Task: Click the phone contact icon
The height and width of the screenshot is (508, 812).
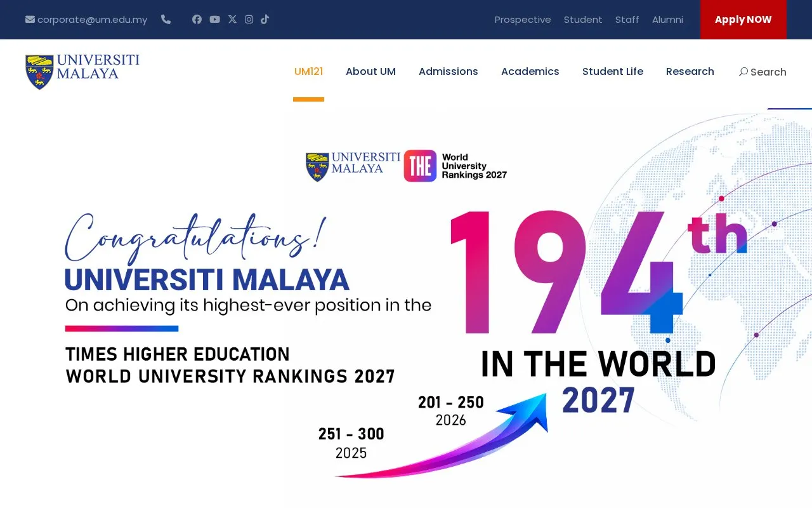Action: pyautogui.click(x=166, y=19)
